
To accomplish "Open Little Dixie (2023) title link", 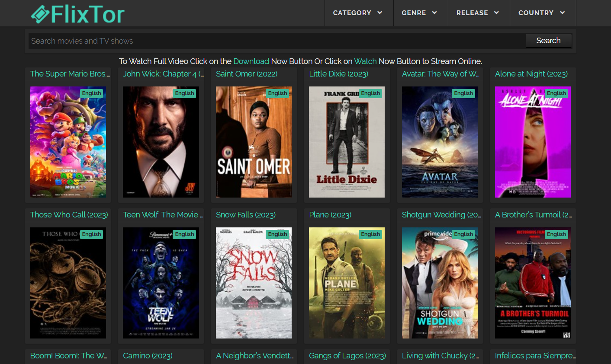I will click(339, 74).
